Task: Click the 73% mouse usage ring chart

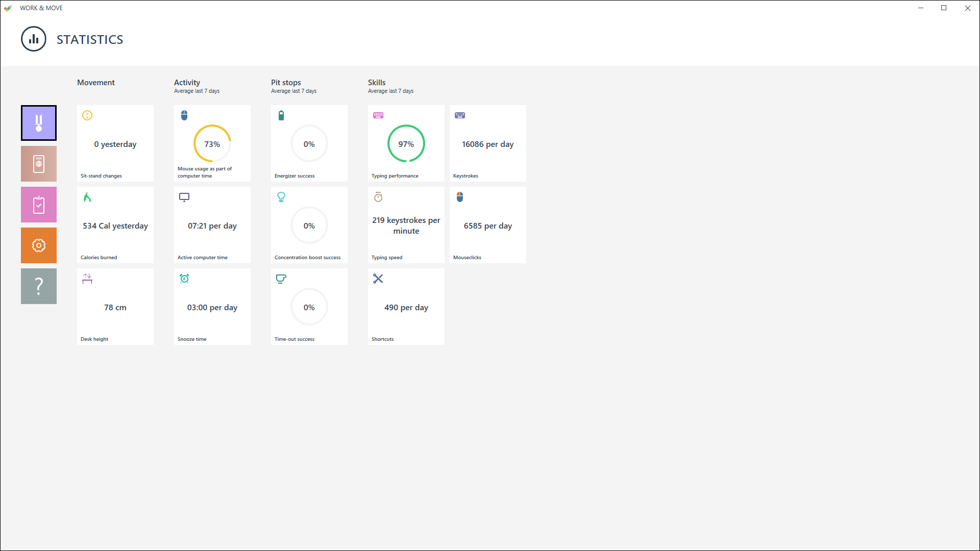Action: point(212,143)
